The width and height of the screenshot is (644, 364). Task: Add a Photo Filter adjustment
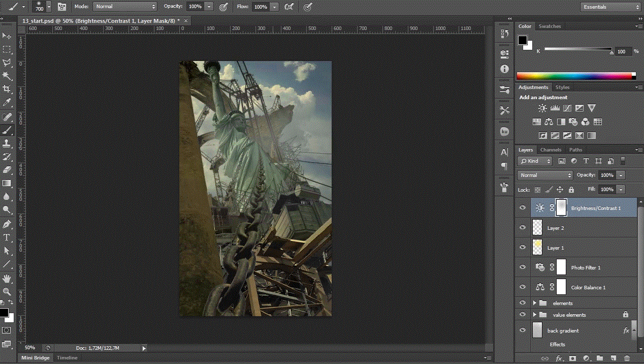click(573, 122)
